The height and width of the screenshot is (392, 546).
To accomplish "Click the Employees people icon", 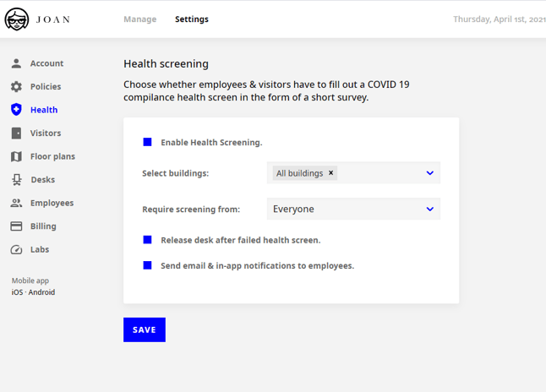I will pos(16,203).
